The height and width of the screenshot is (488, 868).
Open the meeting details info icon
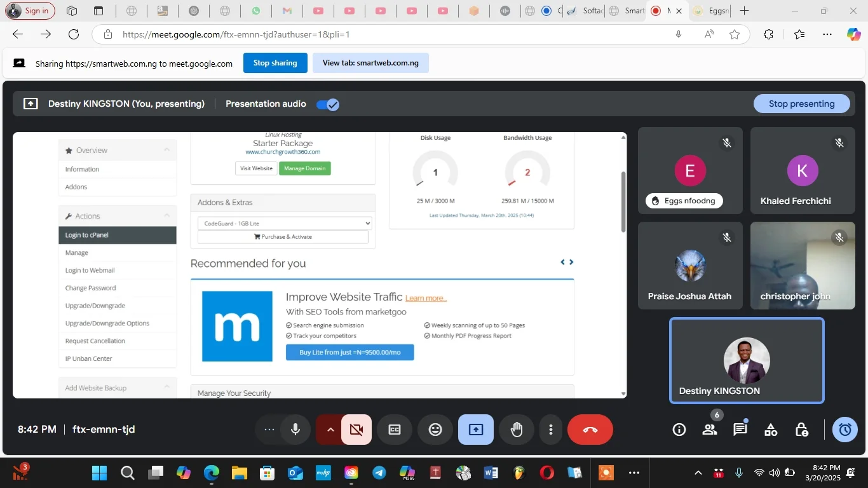pos(679,430)
